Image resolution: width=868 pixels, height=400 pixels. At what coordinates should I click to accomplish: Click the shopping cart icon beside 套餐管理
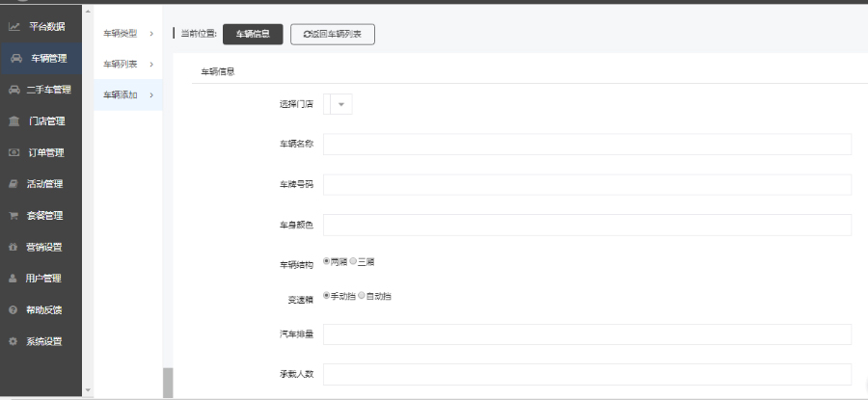pyautogui.click(x=14, y=216)
